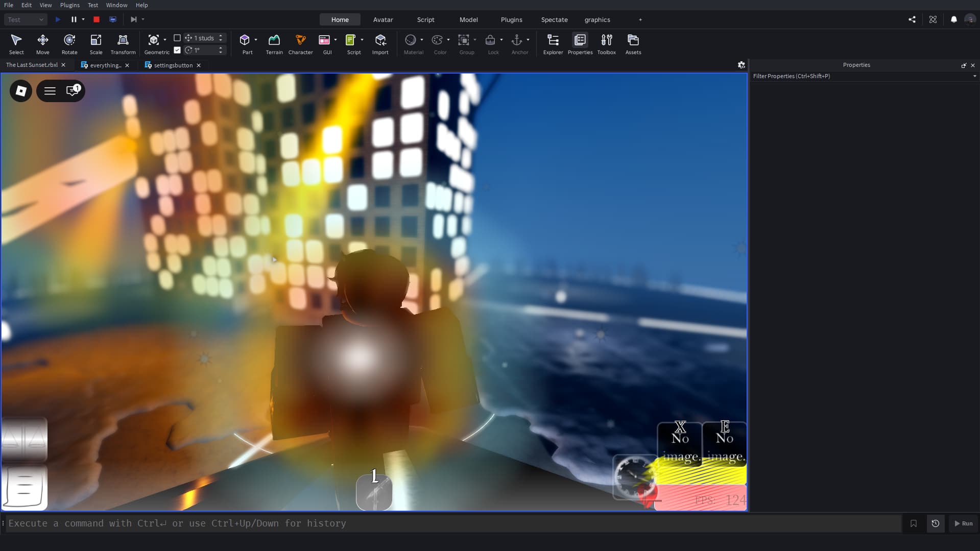Open the File menu
The image size is (980, 551).
pos(9,5)
